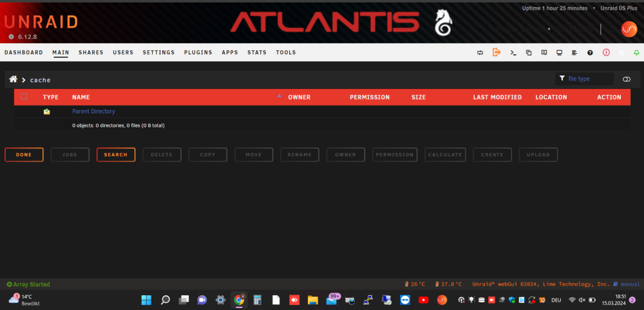This screenshot has width=644, height=310.
Task: Sort by the Location column header
Action: (551, 97)
